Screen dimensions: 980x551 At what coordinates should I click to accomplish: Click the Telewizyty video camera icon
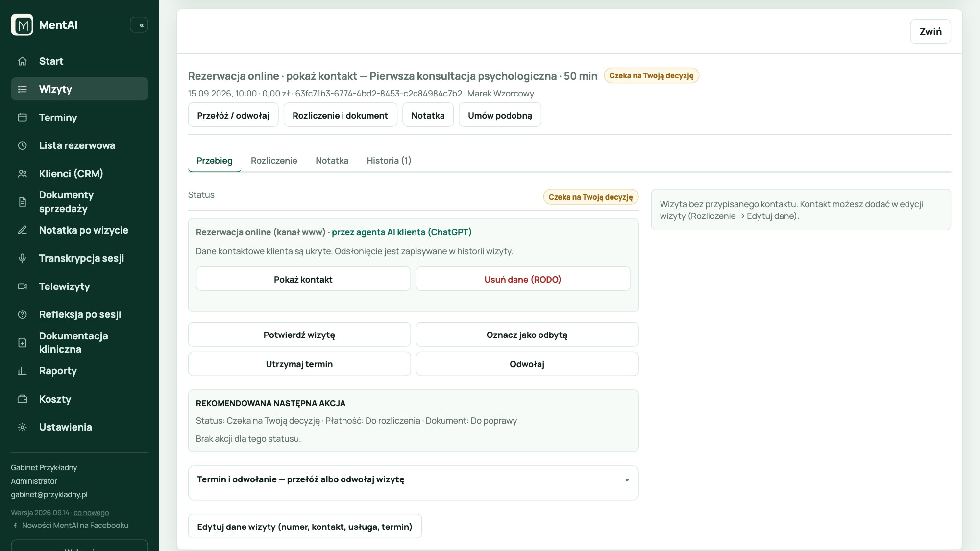tap(23, 287)
